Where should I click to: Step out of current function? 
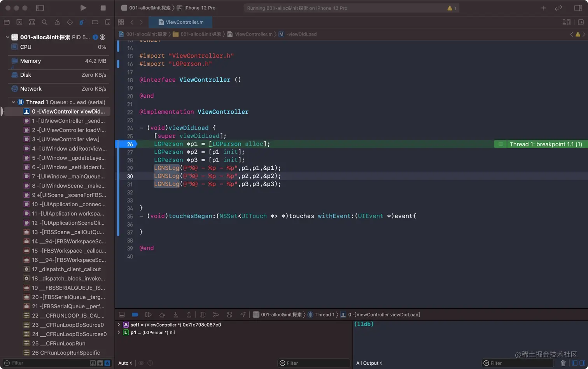(x=189, y=315)
